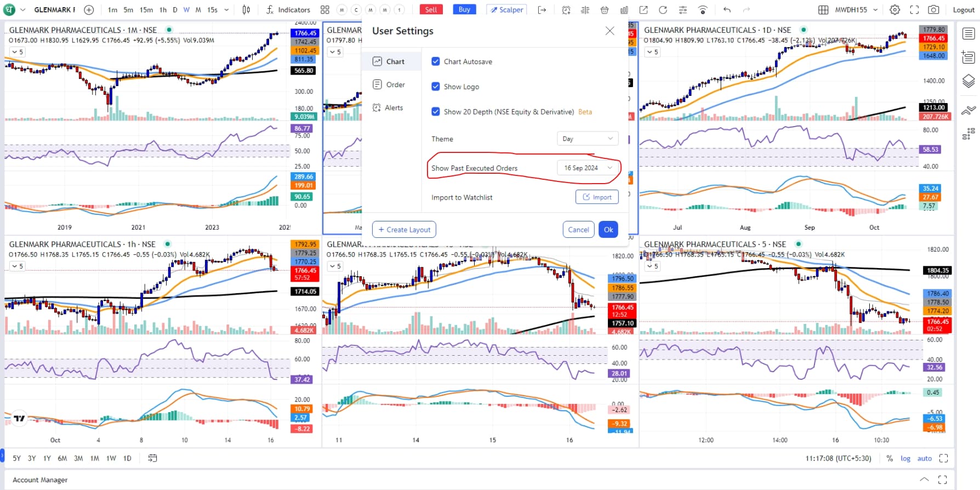Click the blue Buy button
The width and height of the screenshot is (980, 490).
(464, 10)
